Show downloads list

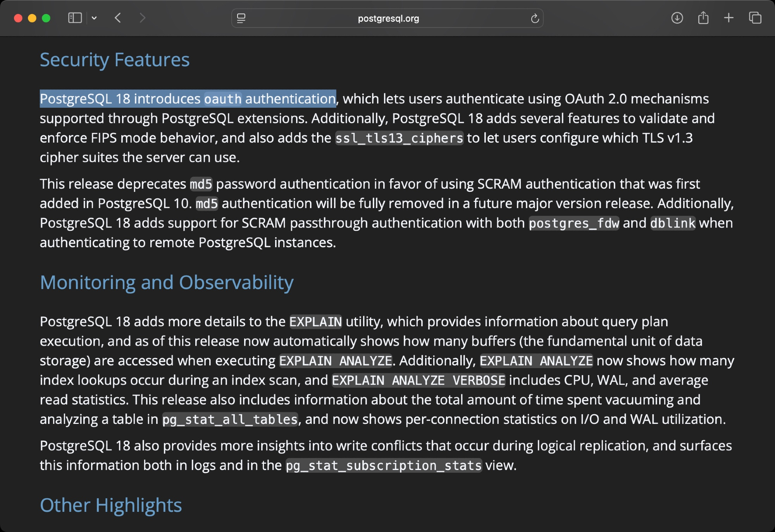tap(677, 18)
